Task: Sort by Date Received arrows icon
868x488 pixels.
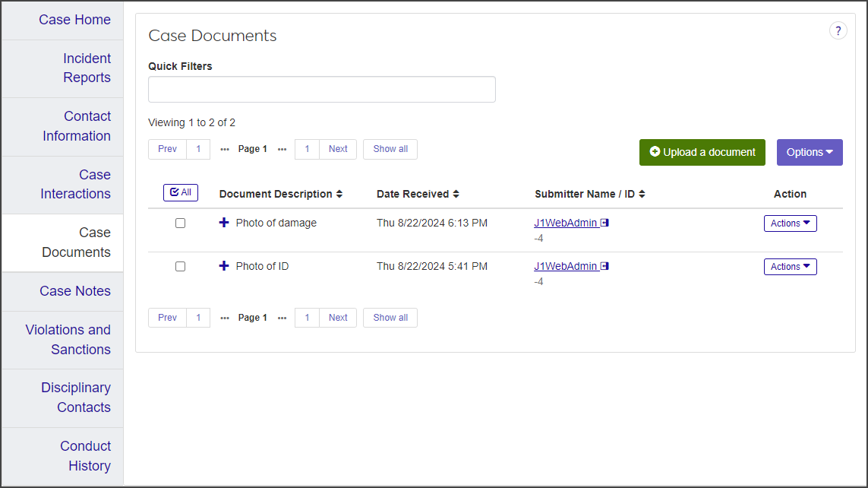Action: (x=456, y=195)
